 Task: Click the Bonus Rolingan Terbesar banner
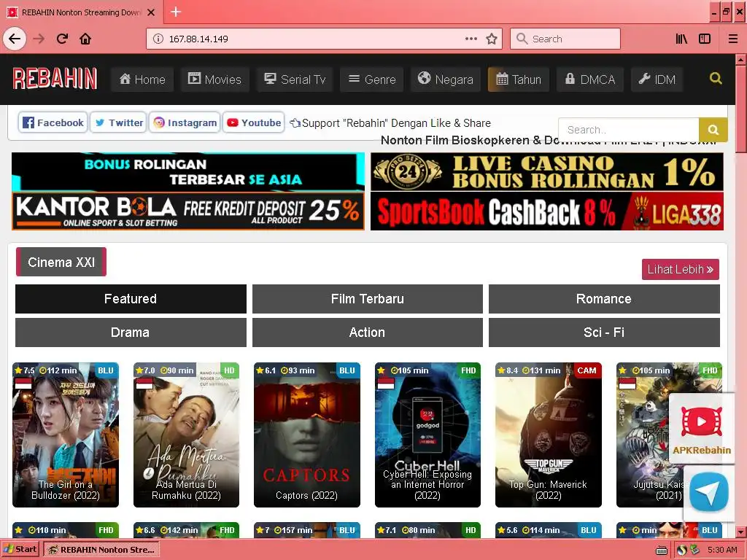tap(188, 172)
